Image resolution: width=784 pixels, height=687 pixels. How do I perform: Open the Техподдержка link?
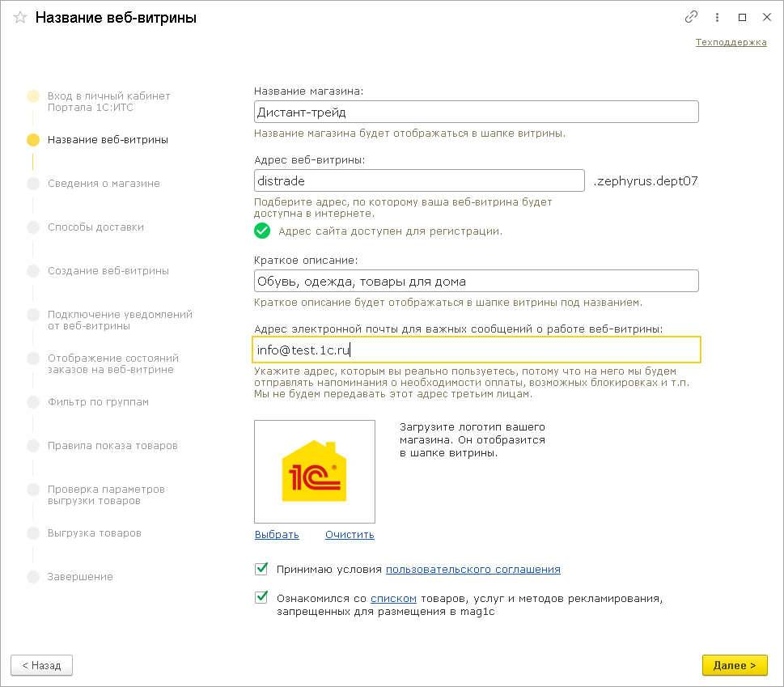[731, 42]
